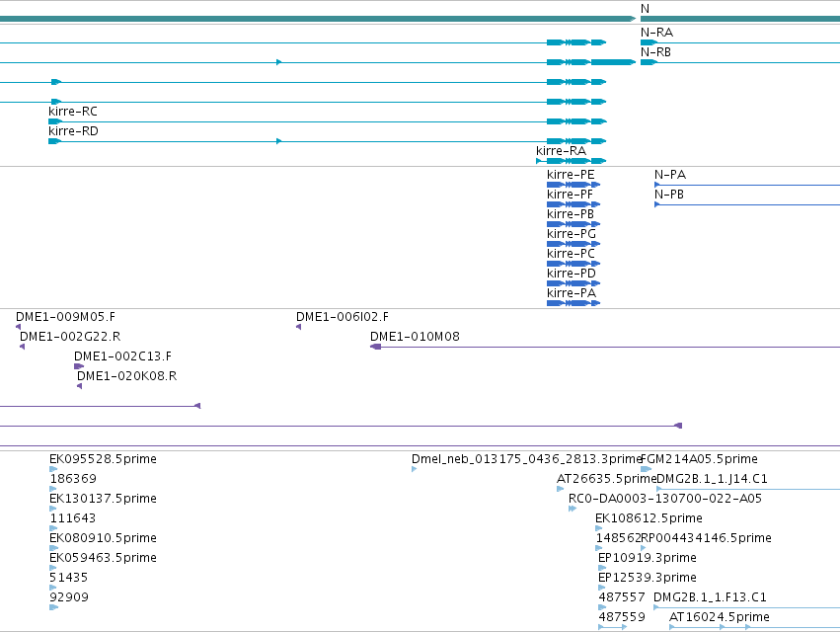
Task: Click the RC0-DA0003-130700-022-A05 feature
Action: (665, 499)
